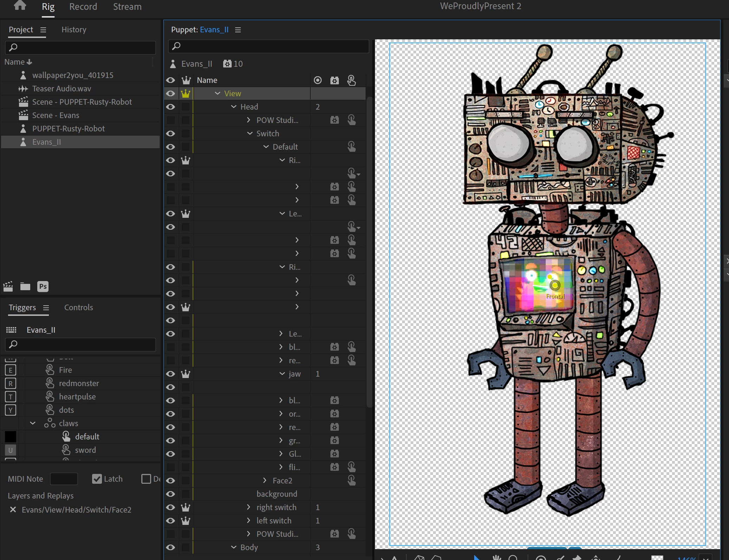Screen dimensions: 729x560
Task: Hide the background layer with eye icon
Action: 170,494
